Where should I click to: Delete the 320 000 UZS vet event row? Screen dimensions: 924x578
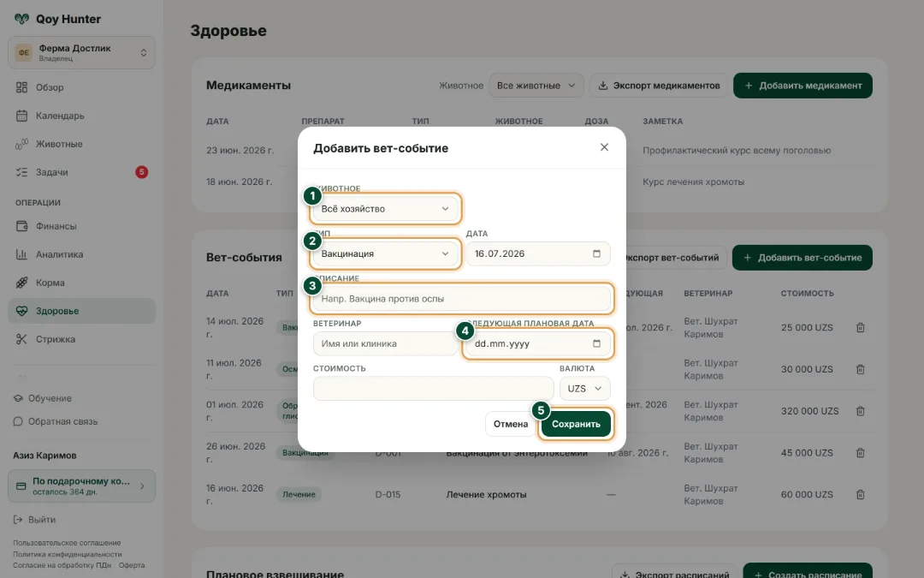(861, 411)
